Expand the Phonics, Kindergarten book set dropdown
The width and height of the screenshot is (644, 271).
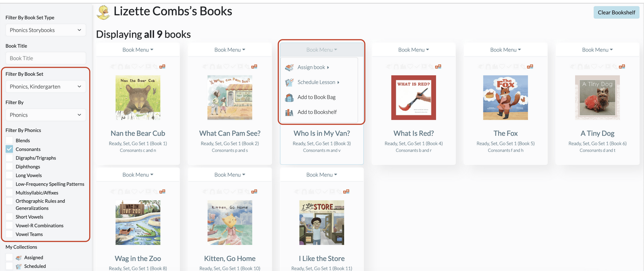pos(46,86)
